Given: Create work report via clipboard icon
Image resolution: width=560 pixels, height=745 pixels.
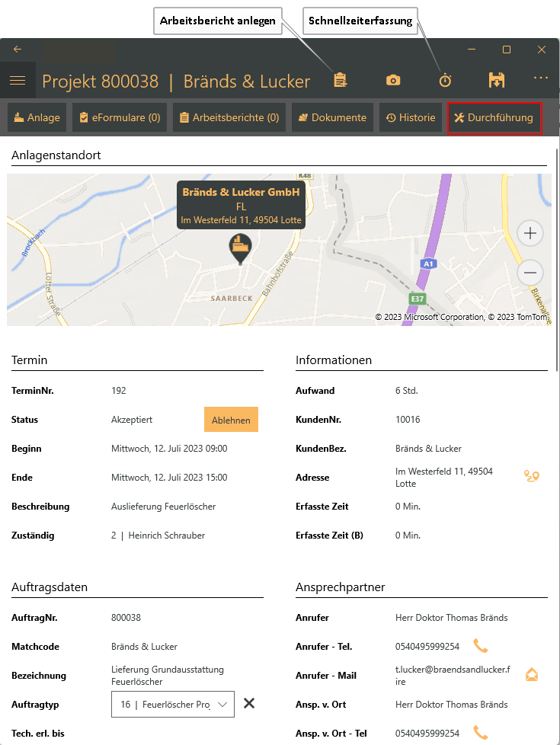Looking at the screenshot, I should pyautogui.click(x=340, y=80).
